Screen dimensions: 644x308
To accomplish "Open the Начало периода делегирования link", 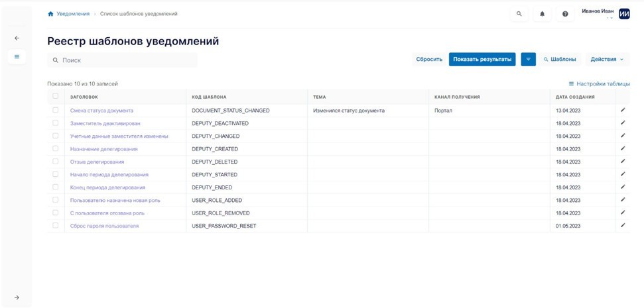I will click(109, 175).
